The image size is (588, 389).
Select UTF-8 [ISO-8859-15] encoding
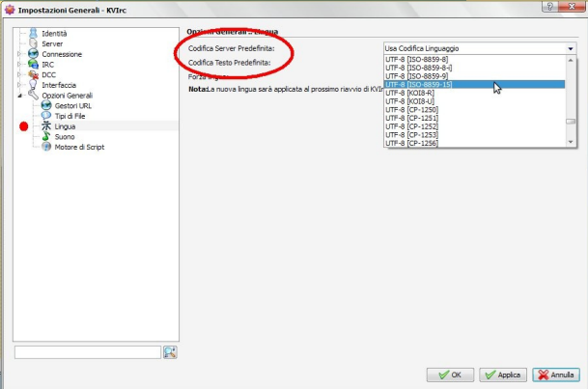click(474, 84)
